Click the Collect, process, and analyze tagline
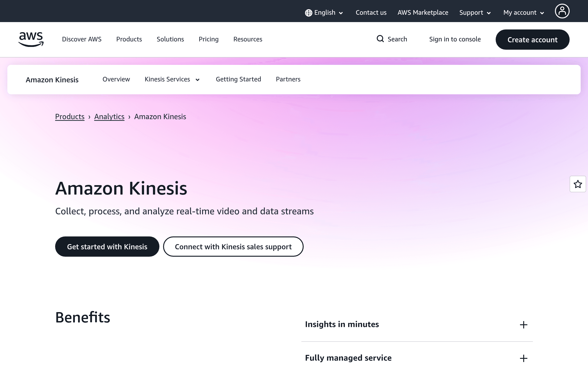Screen dimensions: 588x368 click(x=184, y=211)
